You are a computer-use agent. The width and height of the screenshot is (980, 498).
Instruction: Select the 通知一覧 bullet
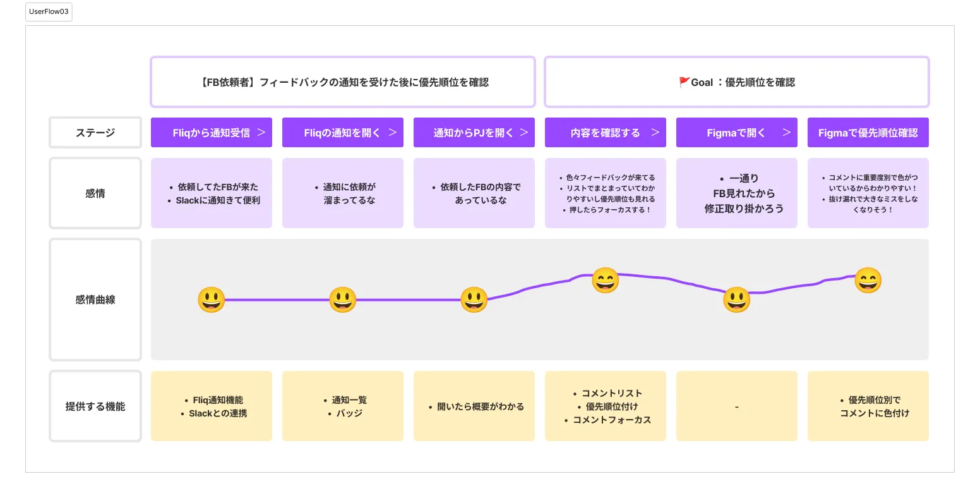click(x=345, y=400)
